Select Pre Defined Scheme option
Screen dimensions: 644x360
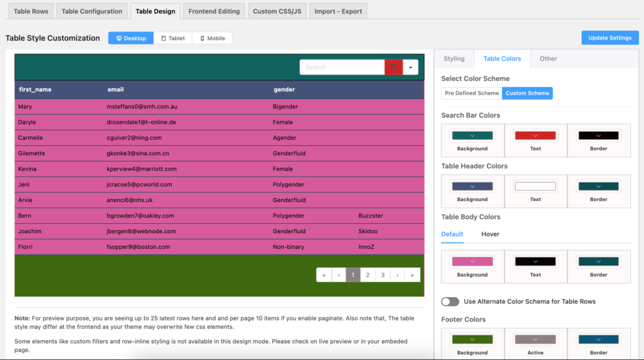(x=472, y=93)
